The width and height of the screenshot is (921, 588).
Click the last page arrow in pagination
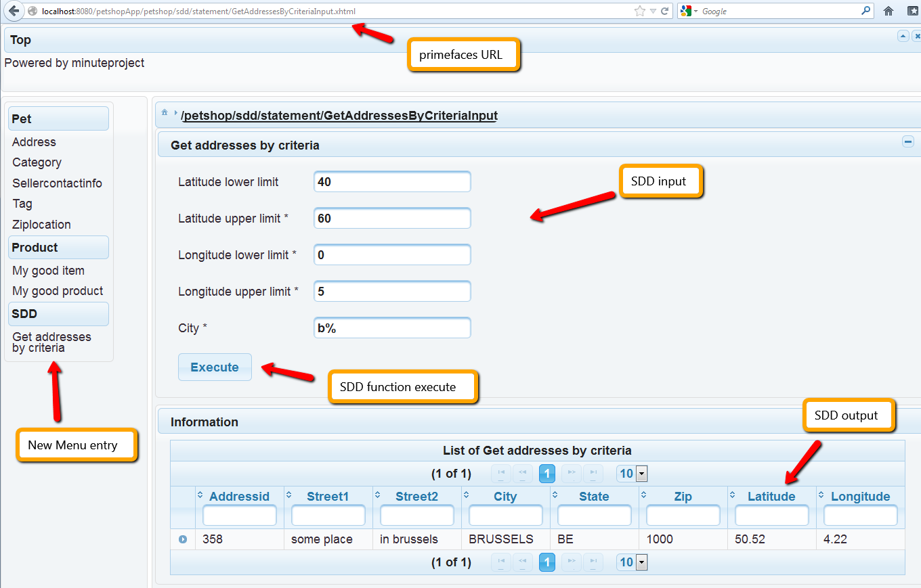coord(593,474)
